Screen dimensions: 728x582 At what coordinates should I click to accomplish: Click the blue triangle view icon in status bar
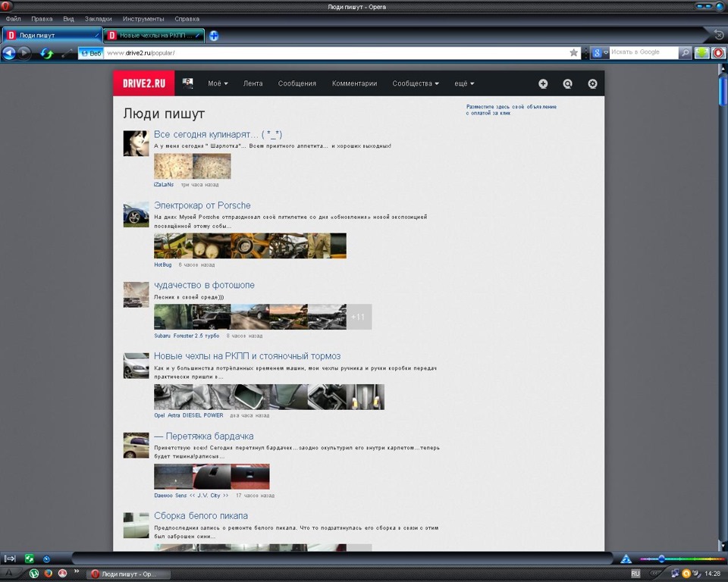click(626, 559)
